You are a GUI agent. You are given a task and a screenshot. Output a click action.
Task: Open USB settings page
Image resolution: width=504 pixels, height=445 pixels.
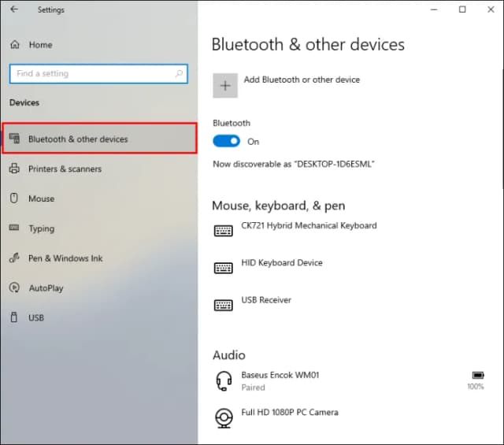coord(36,318)
